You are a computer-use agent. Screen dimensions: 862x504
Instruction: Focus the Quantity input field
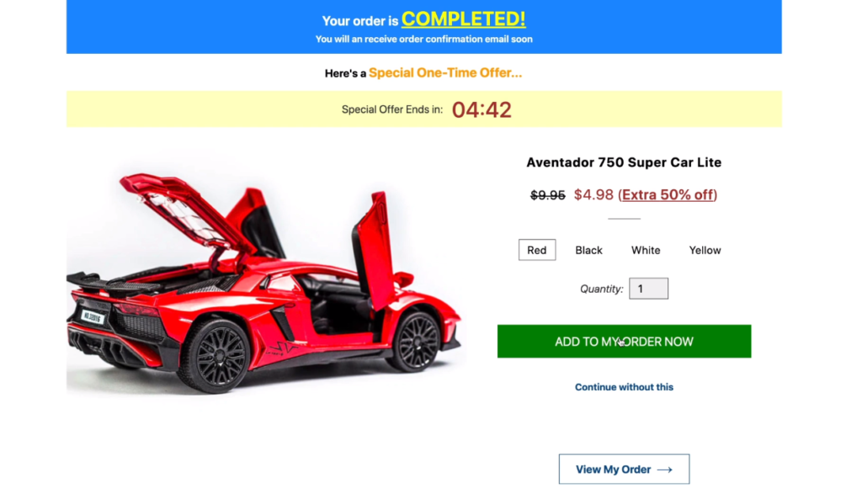648,289
